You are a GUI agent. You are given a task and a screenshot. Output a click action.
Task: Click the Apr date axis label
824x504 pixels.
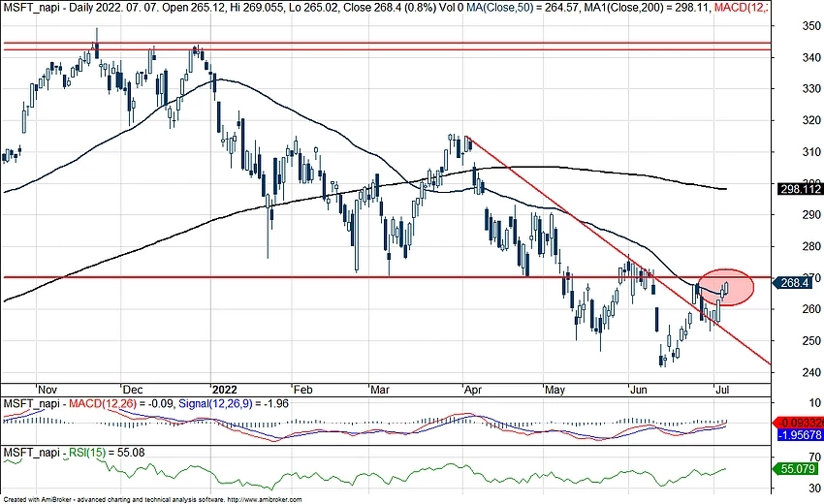point(473,390)
